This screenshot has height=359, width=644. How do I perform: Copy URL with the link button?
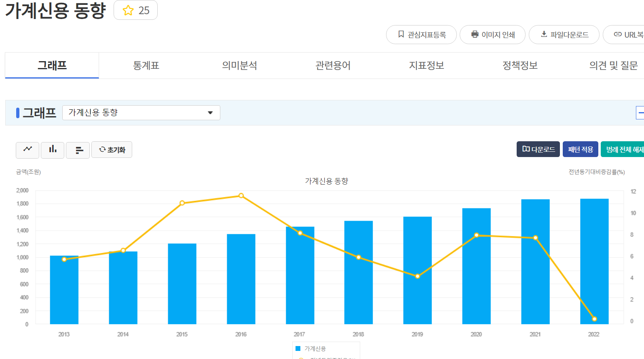click(624, 35)
